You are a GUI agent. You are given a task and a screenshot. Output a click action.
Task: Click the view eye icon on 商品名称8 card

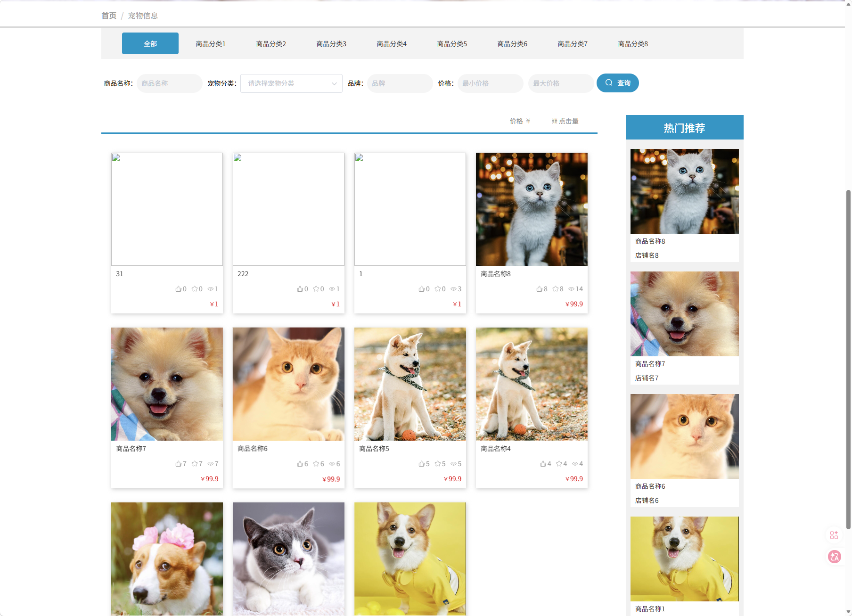point(571,289)
